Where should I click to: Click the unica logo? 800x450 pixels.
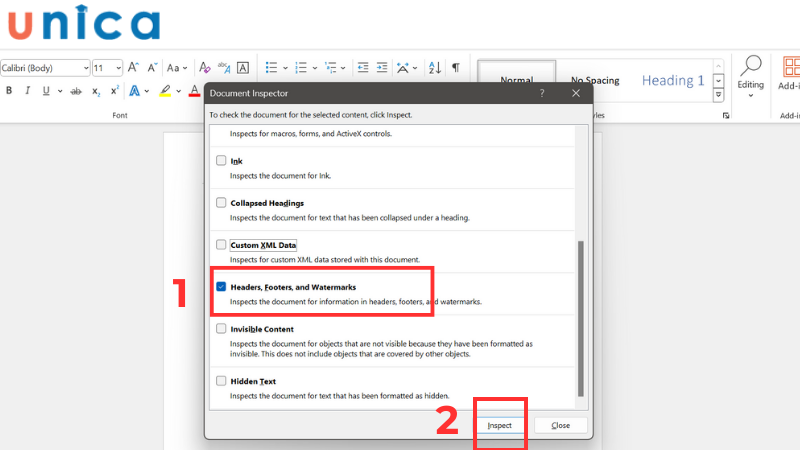coord(84,23)
